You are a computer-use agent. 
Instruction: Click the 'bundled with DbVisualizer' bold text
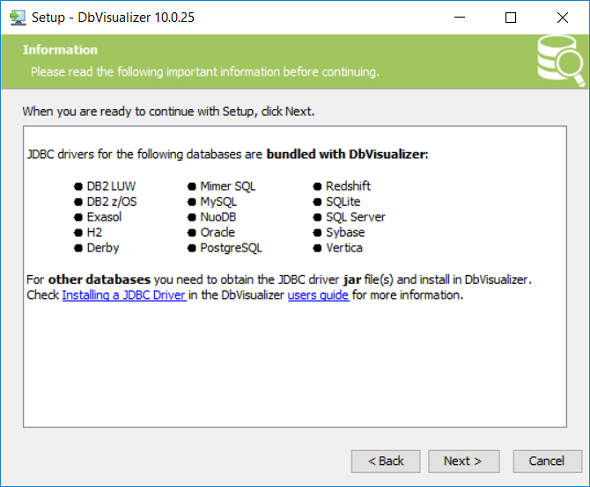(347, 154)
